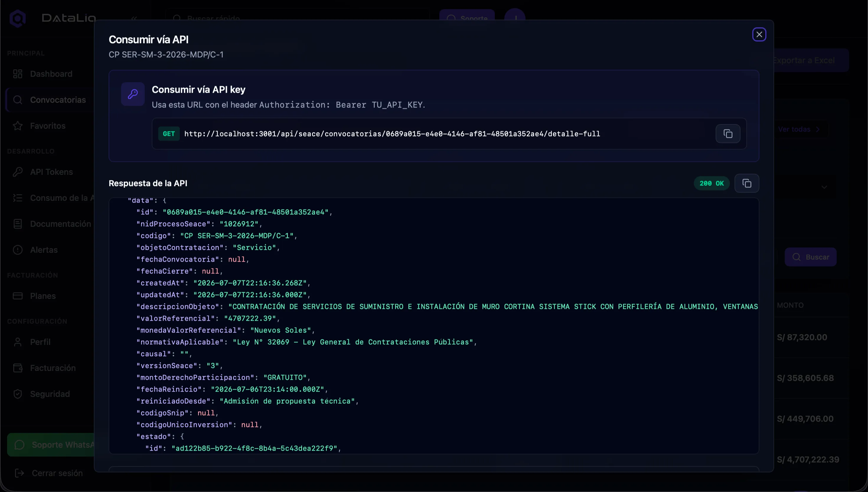Click the Seguridad shield icon
Screen dimensions: 868x492
tap(17, 394)
